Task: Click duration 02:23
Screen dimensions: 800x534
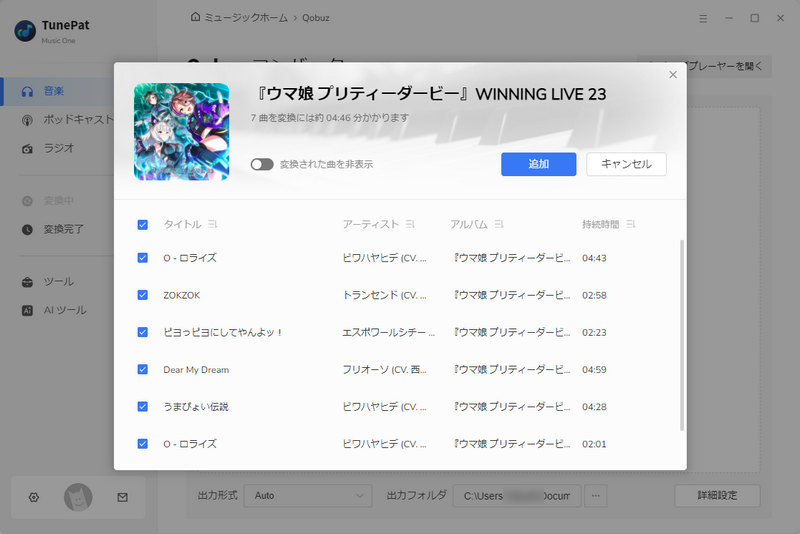Action: click(x=594, y=333)
